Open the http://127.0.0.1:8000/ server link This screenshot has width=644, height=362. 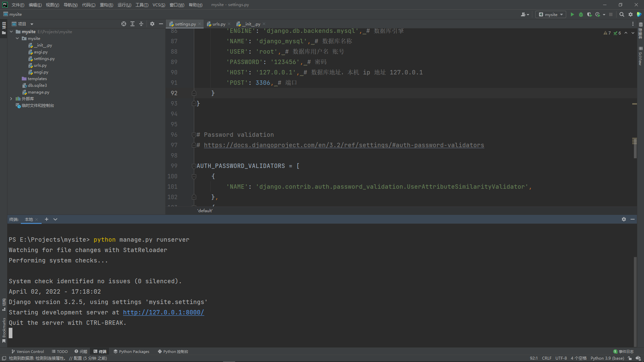click(x=163, y=312)
